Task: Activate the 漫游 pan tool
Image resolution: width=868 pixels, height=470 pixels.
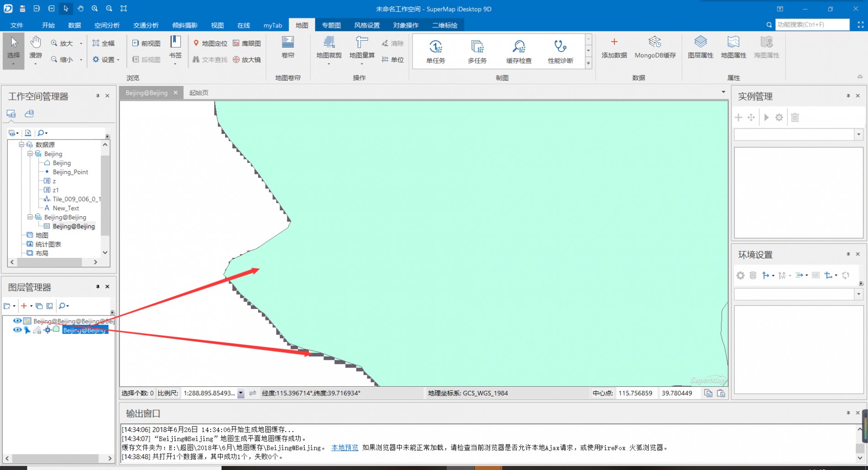Action: pyautogui.click(x=36, y=50)
